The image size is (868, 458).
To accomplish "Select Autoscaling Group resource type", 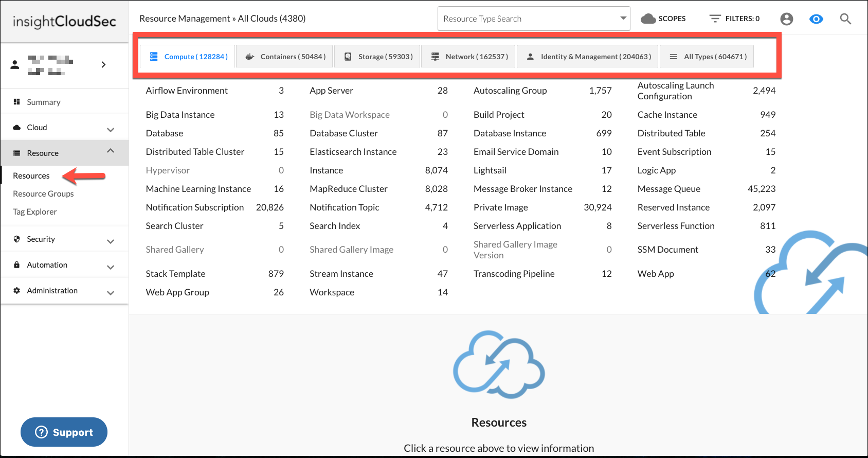I will (510, 91).
